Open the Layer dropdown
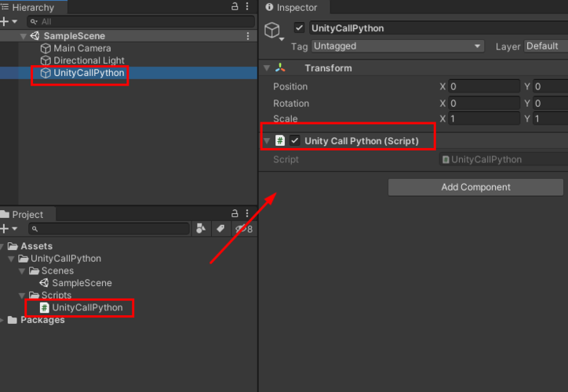This screenshot has width=568, height=392. (x=545, y=46)
